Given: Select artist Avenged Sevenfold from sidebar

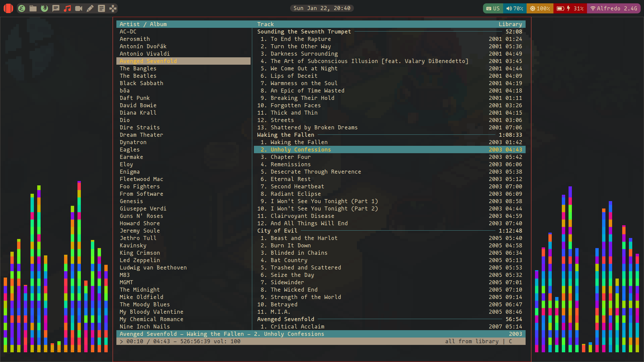Looking at the screenshot, I should 148,61.
